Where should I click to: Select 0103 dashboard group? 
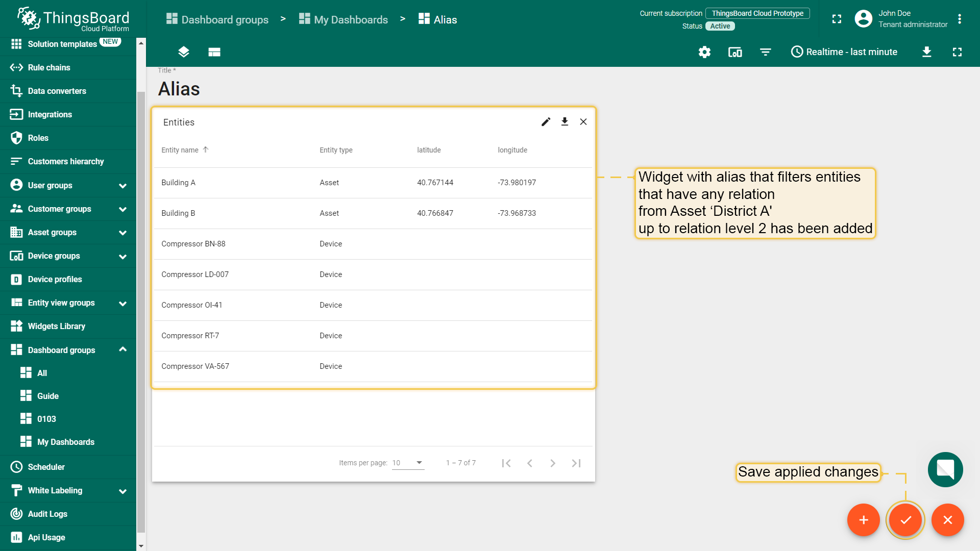(68, 419)
